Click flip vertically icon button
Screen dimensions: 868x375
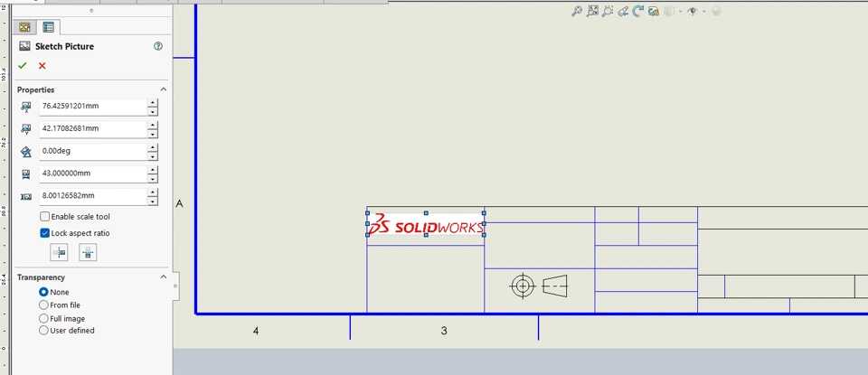tap(88, 253)
